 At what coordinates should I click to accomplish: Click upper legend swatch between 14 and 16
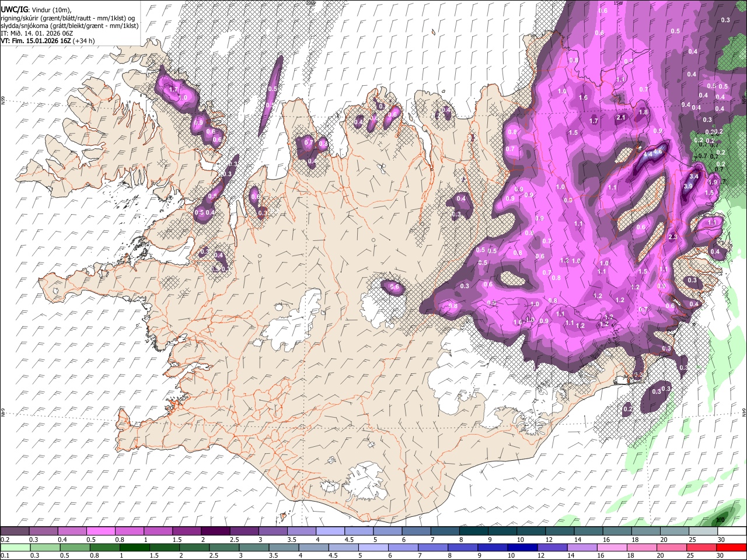(588, 531)
